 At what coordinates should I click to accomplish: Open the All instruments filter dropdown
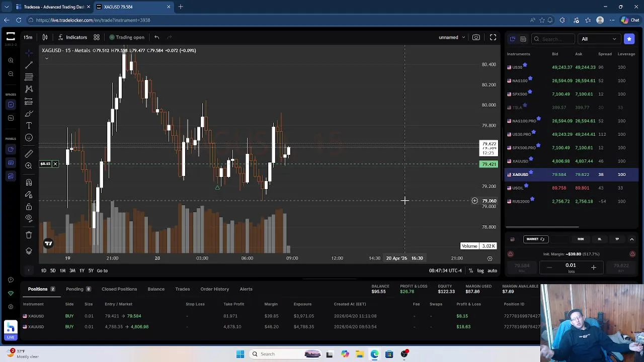(x=599, y=39)
